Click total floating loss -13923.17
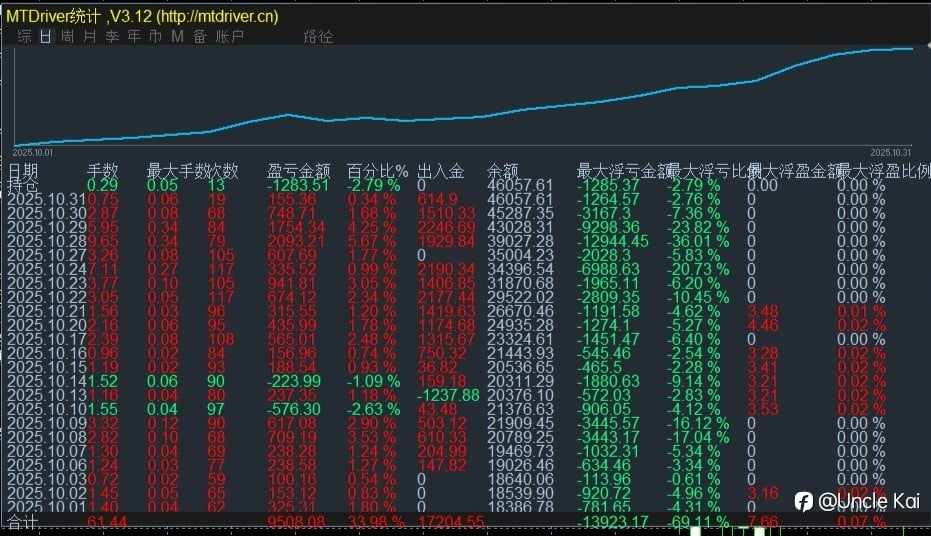Image resolution: width=931 pixels, height=536 pixels. [613, 522]
